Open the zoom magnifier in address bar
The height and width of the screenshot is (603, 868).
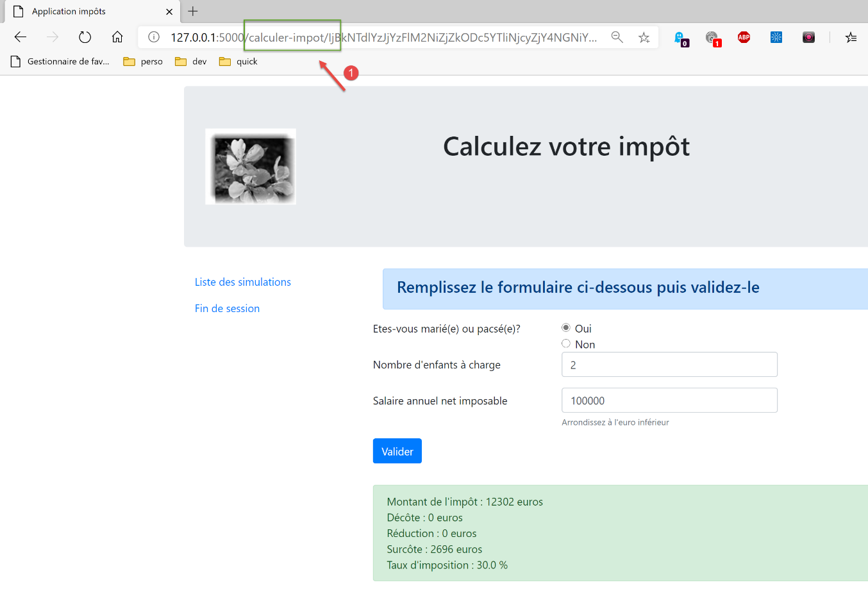617,37
